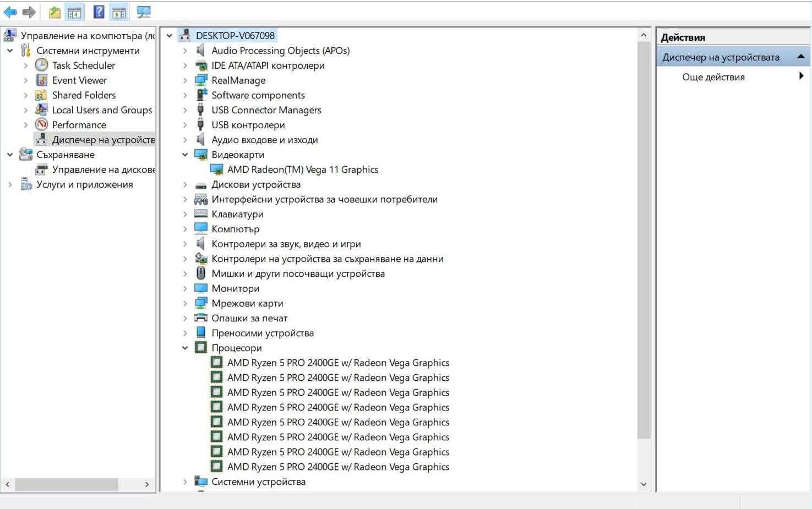Image resolution: width=812 pixels, height=509 pixels.
Task: Click the Software components icon
Action: [201, 95]
